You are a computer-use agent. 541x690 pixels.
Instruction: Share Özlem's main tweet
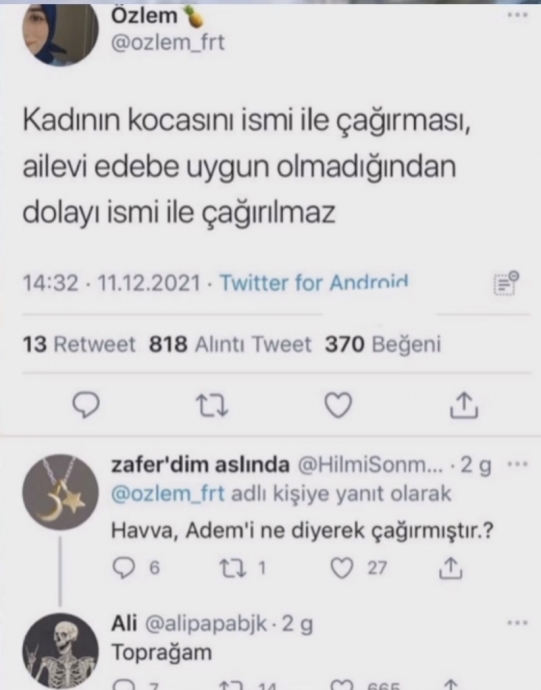coord(464,404)
